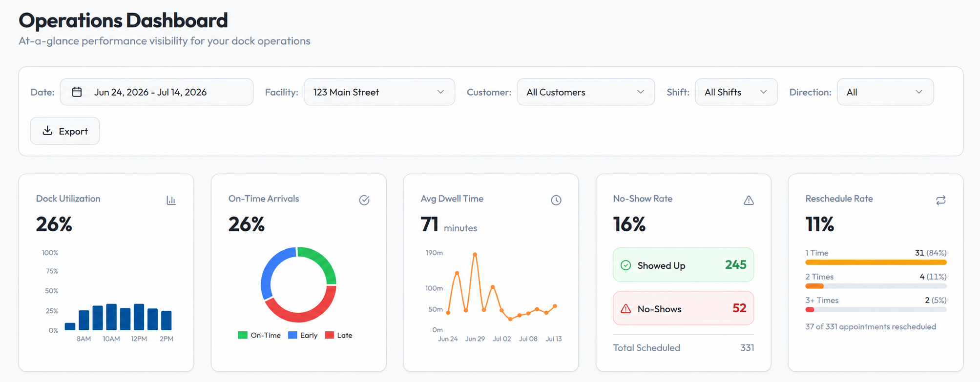Click the clock icon on Avg Dwell Time
Image resolution: width=980 pixels, height=382 pixels.
(x=556, y=200)
